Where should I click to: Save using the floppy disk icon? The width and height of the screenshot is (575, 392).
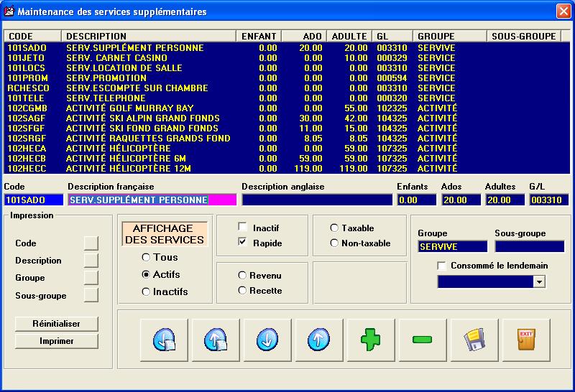pos(474,340)
